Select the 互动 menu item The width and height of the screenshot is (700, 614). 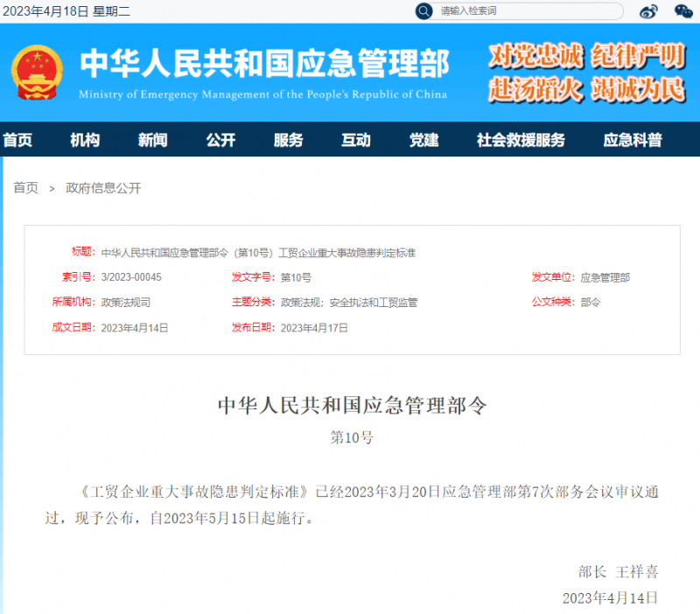(x=356, y=140)
